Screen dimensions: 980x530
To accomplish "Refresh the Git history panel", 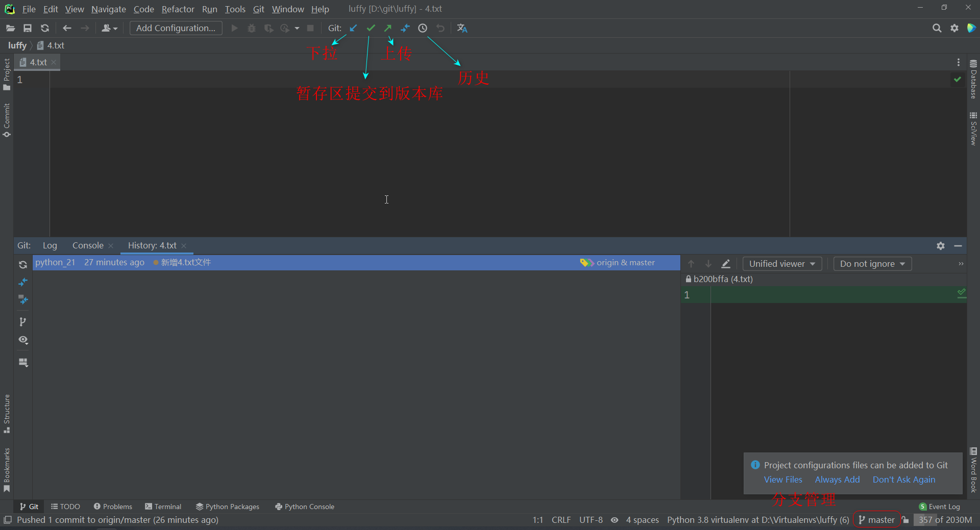I will point(23,265).
